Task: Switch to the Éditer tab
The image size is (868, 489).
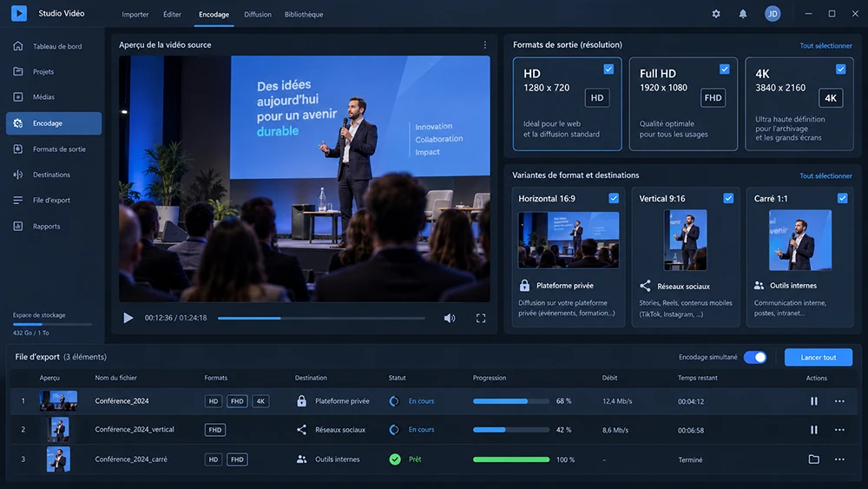Action: pos(172,15)
